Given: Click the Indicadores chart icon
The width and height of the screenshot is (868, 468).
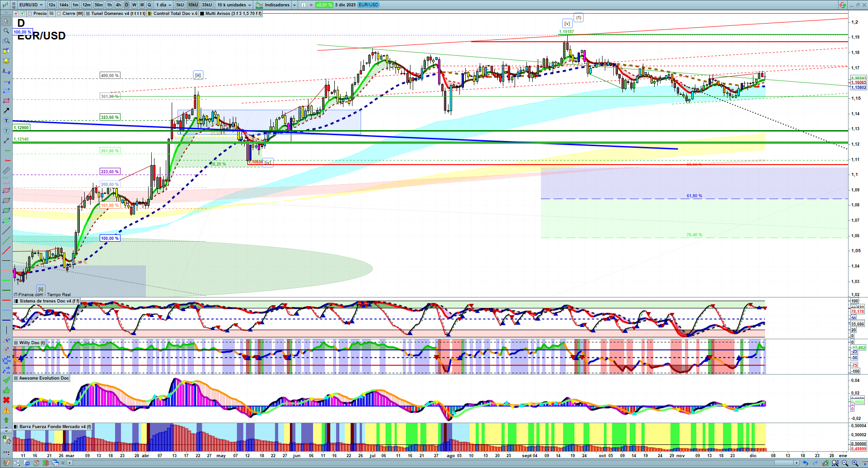Looking at the screenshot, I should pyautogui.click(x=259, y=5).
